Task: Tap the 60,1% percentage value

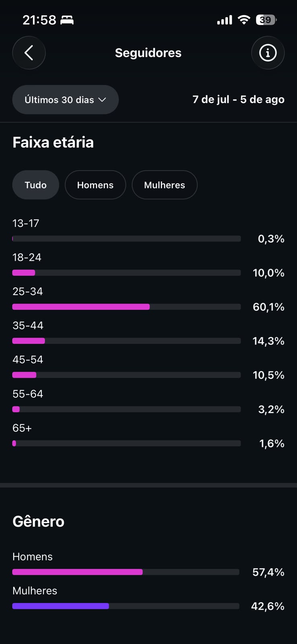Action: (268, 307)
